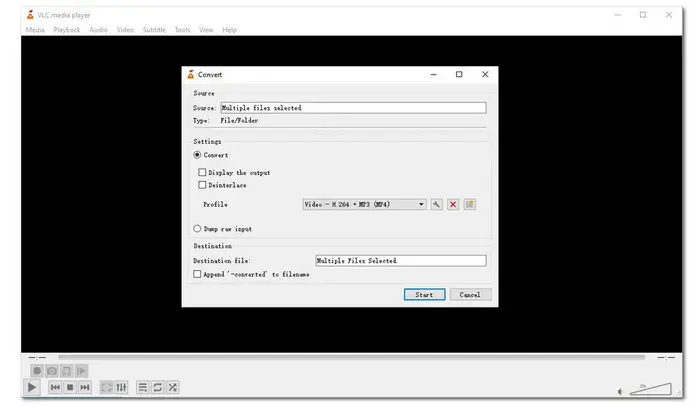Open the Audio menu
This screenshot has height=407, width=700.
(99, 30)
